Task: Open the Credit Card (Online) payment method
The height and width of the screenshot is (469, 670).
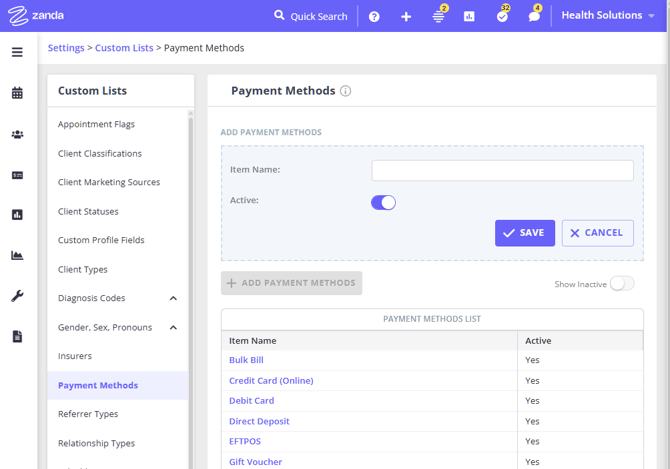Action: pyautogui.click(x=271, y=381)
